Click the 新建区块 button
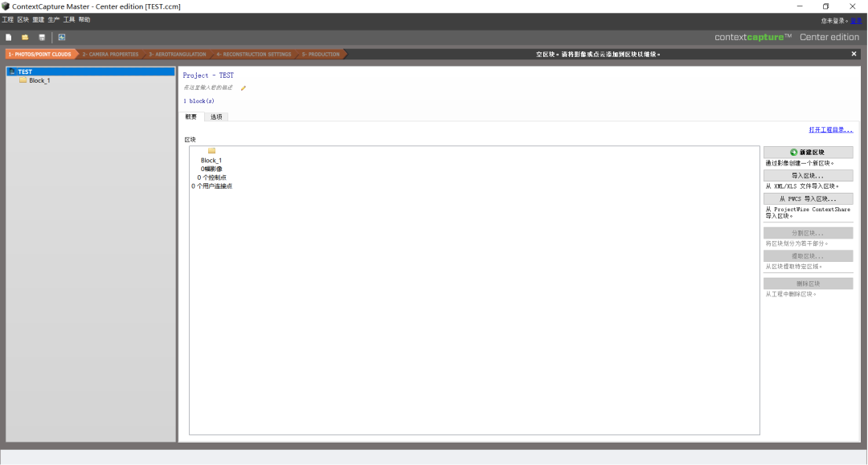 [809, 152]
